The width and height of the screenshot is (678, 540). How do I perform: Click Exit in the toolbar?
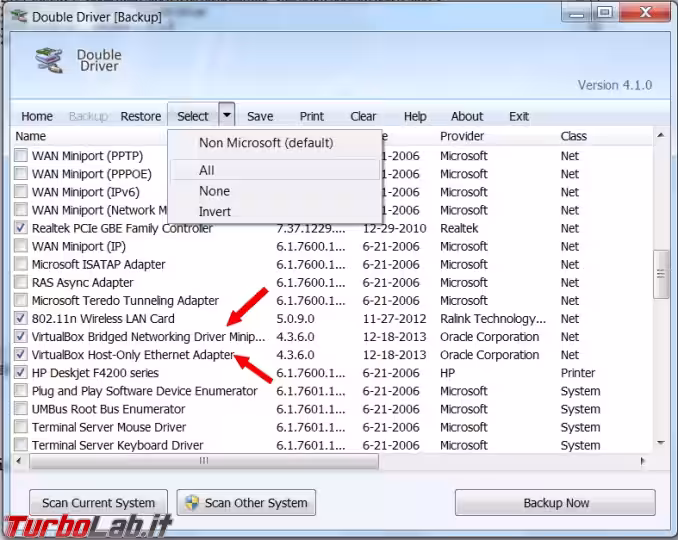(x=519, y=116)
